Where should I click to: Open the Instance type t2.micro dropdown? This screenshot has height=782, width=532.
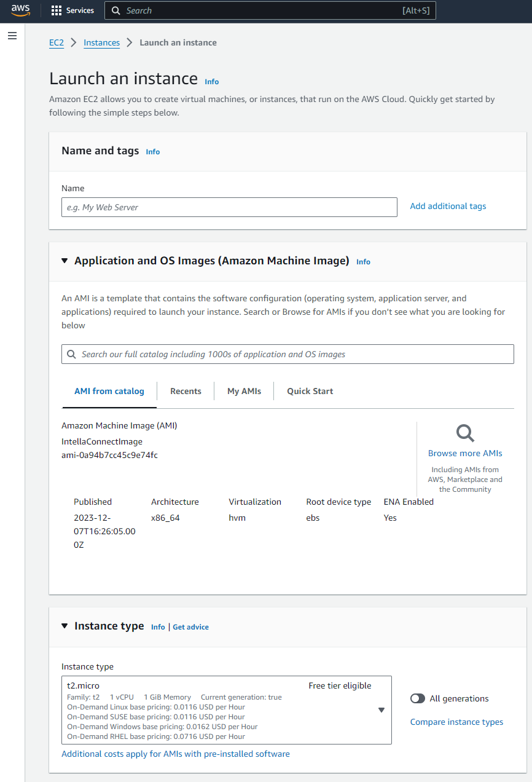227,710
